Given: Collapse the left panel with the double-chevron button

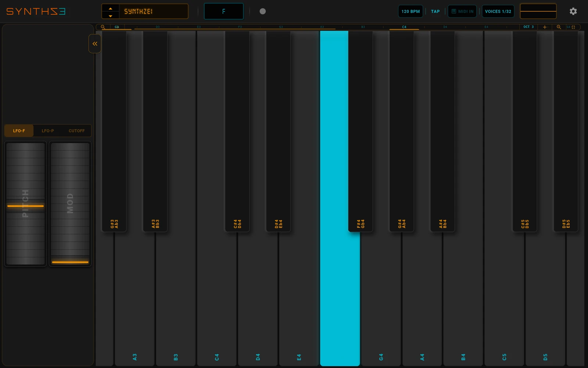Looking at the screenshot, I should tap(95, 44).
